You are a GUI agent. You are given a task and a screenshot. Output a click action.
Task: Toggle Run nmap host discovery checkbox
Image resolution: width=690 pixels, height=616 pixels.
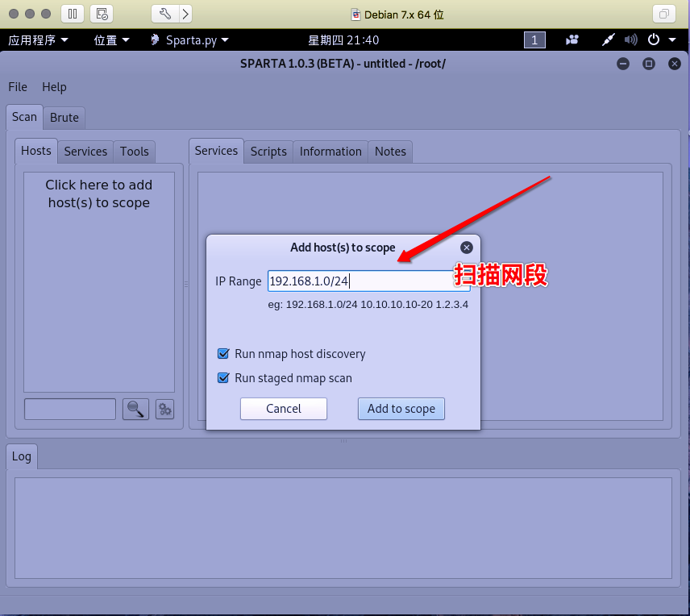(223, 354)
